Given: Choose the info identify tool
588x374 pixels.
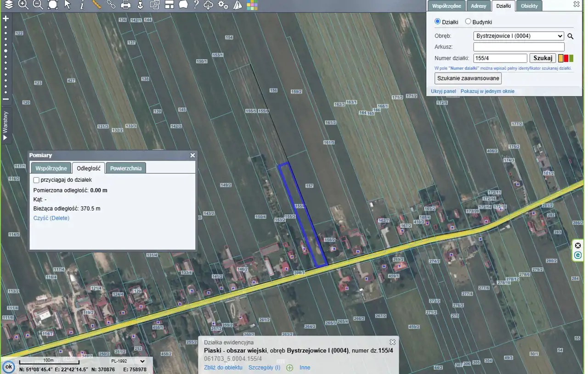Looking at the screenshot, I should pyautogui.click(x=82, y=5).
